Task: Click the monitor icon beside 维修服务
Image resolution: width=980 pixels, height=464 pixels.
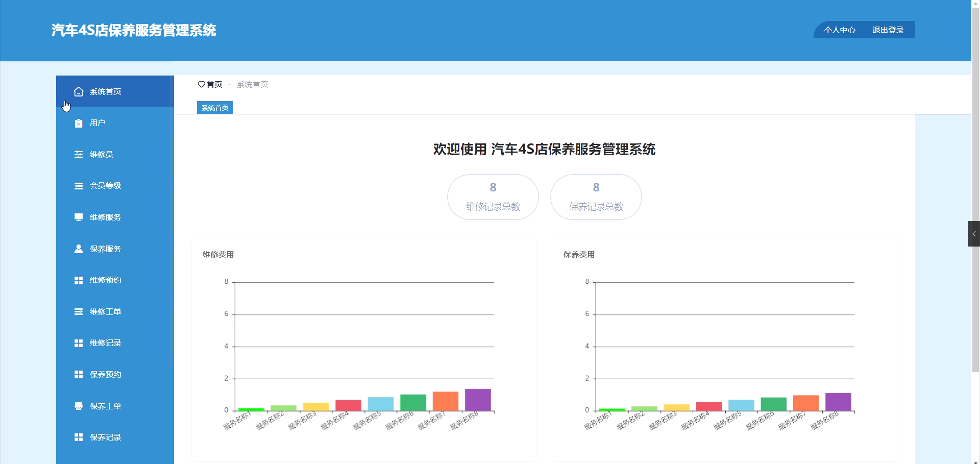Action: pos(79,217)
